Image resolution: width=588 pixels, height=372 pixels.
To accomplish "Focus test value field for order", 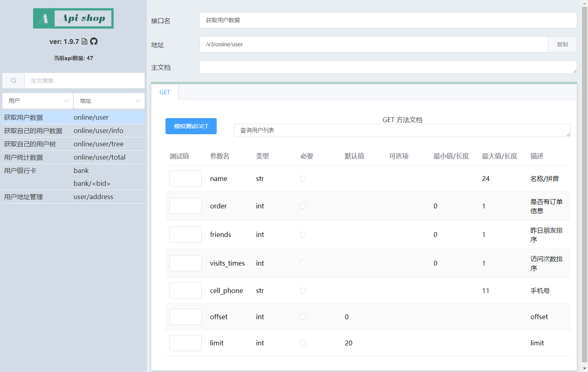I will (186, 206).
